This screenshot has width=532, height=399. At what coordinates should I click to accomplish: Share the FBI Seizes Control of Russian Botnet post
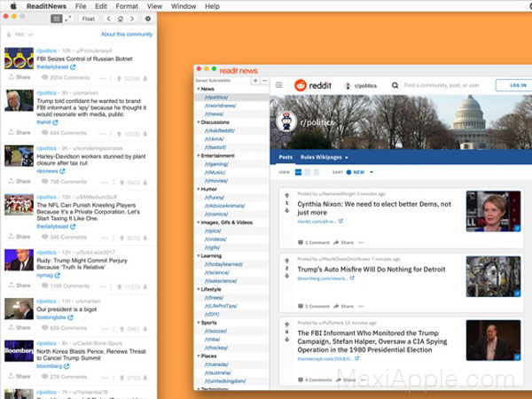click(x=20, y=77)
